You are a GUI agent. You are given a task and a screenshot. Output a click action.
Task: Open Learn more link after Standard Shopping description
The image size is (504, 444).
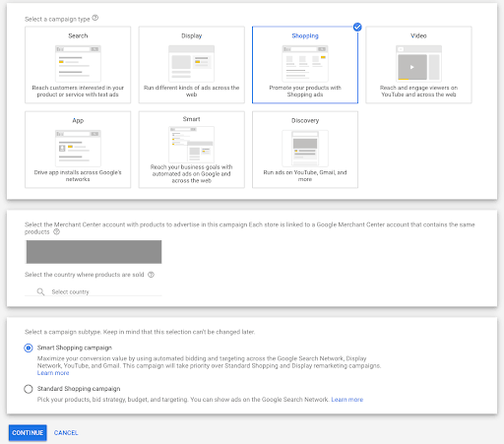[347, 400]
